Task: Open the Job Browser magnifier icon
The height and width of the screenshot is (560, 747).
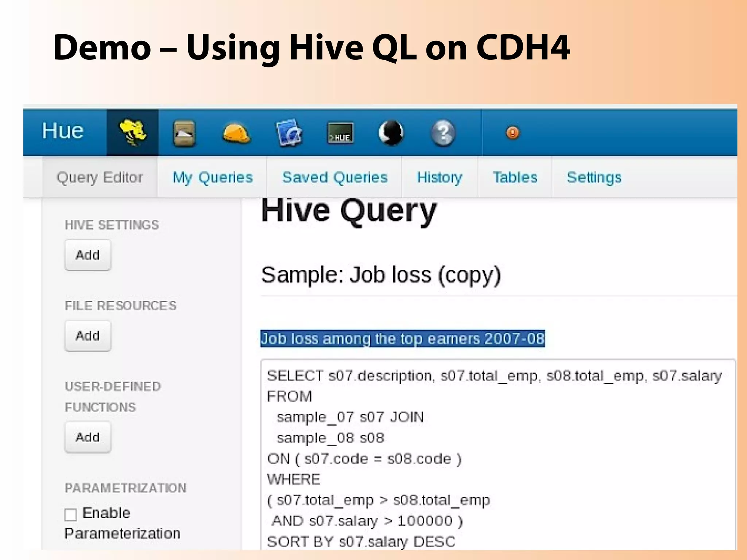Action: click(289, 133)
